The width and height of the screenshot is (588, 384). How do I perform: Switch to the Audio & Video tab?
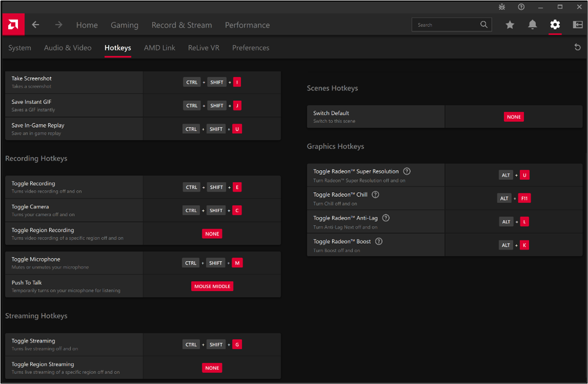[68, 48]
